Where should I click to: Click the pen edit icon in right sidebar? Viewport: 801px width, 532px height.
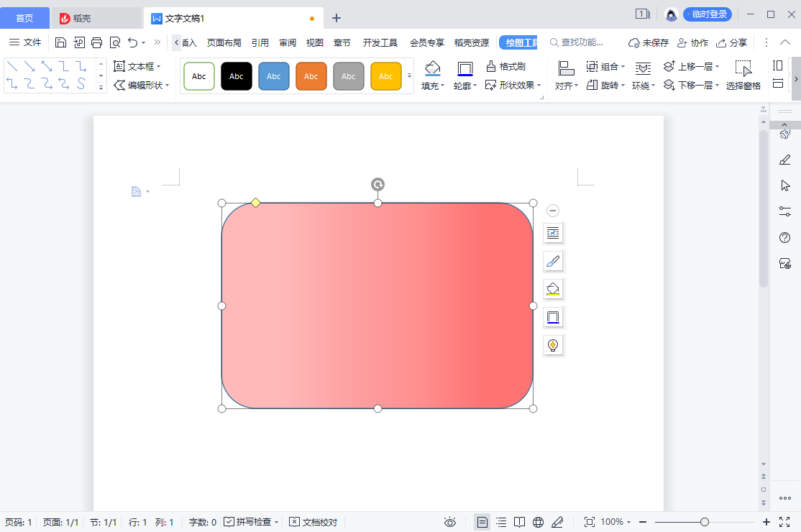pos(785,160)
